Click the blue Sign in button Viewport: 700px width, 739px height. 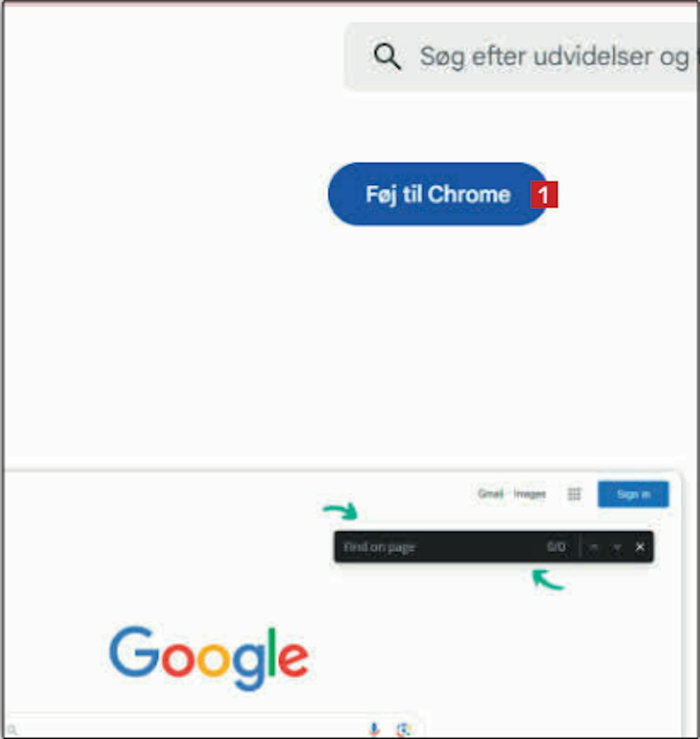tap(633, 494)
